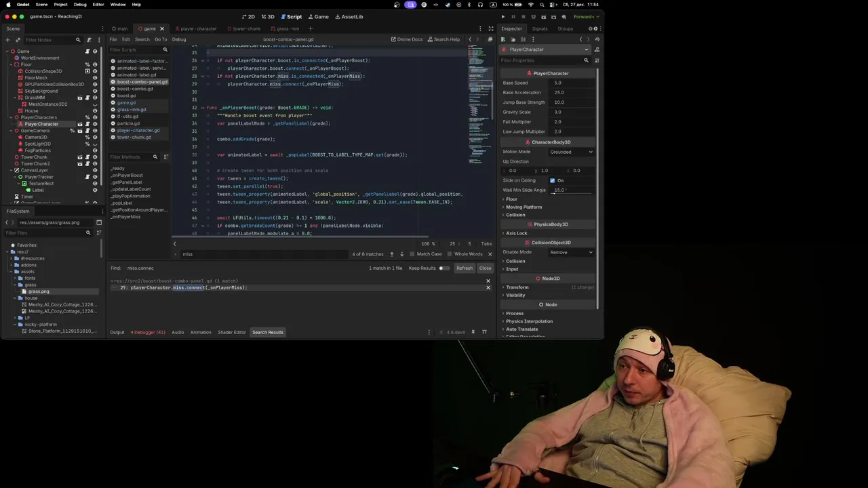Switch to the Signals tab
The image size is (868, 488).
539,28
